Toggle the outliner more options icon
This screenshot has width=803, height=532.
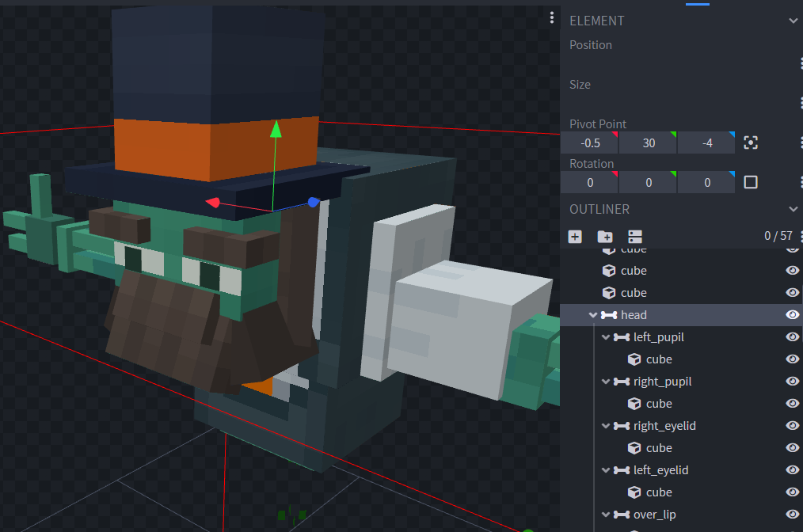tap(634, 237)
